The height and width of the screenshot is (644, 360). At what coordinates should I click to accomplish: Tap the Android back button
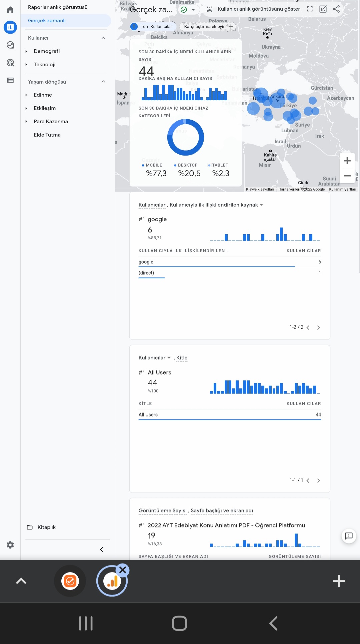(273, 623)
